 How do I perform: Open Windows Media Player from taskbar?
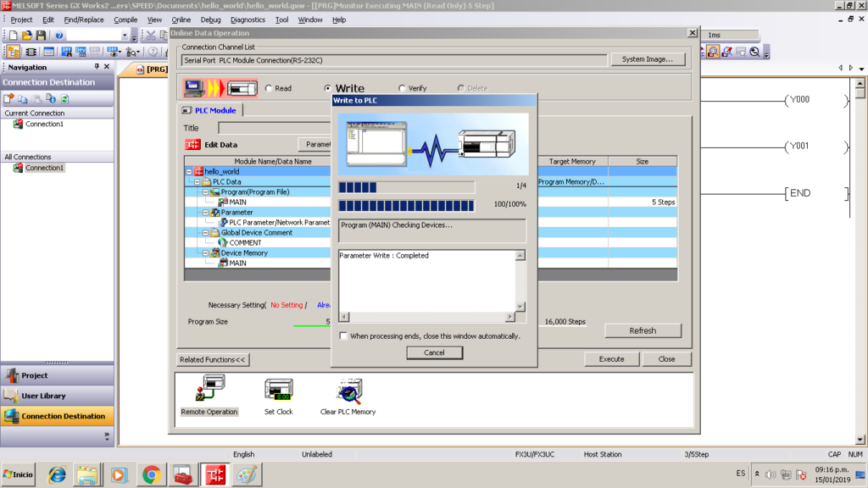point(119,474)
